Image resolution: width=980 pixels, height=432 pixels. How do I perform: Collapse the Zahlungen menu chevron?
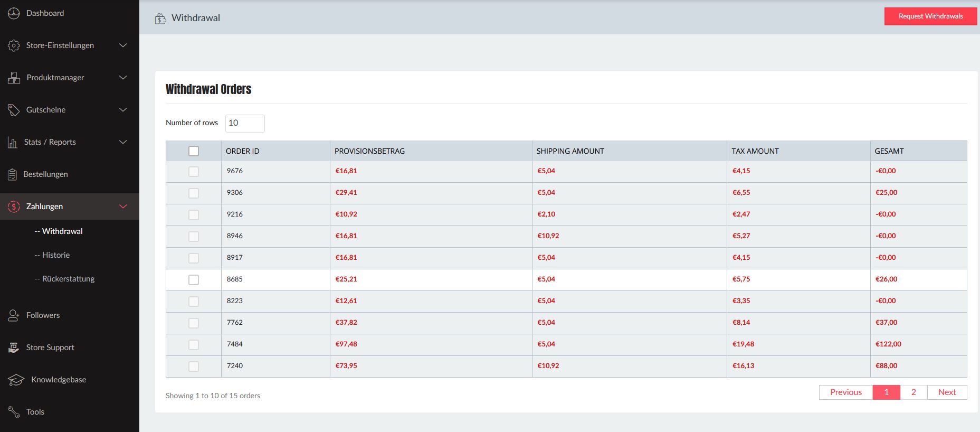pos(123,206)
